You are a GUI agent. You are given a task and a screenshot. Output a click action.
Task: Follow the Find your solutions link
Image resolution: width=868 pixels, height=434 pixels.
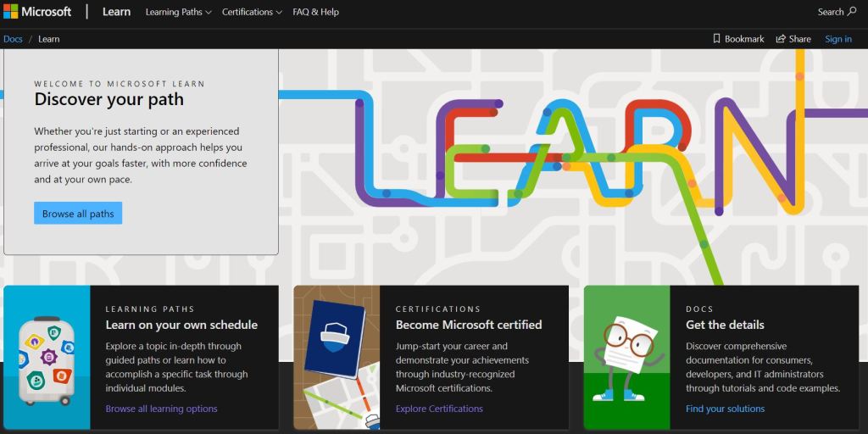pyautogui.click(x=726, y=409)
